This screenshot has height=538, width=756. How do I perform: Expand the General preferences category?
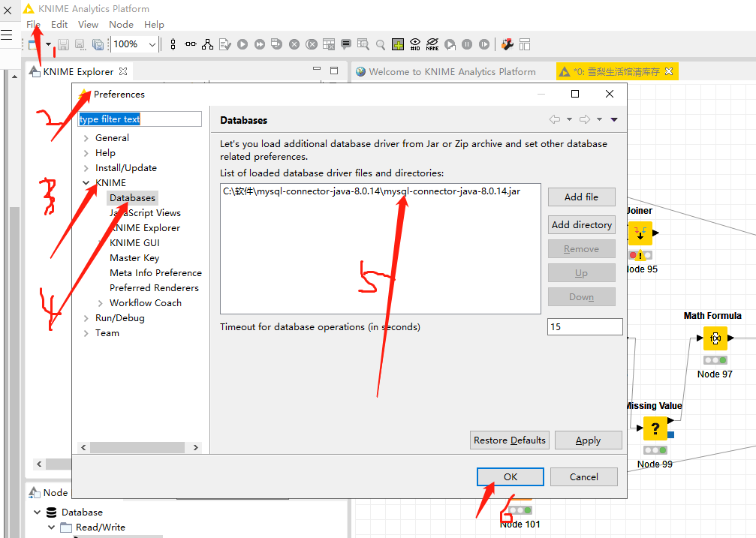(86, 138)
